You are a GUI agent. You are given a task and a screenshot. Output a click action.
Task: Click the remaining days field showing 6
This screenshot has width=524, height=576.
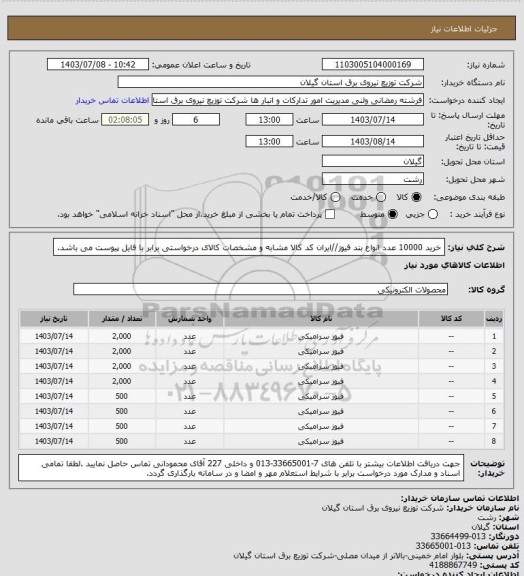pos(196,120)
